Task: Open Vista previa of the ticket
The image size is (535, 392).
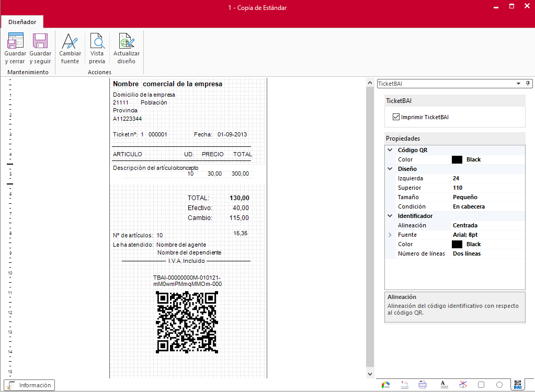Action: (x=97, y=49)
